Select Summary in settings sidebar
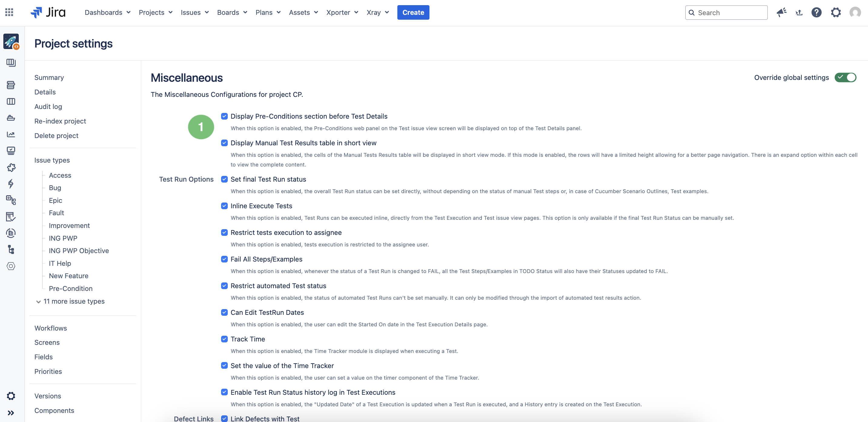This screenshot has height=422, width=868. [x=49, y=77]
